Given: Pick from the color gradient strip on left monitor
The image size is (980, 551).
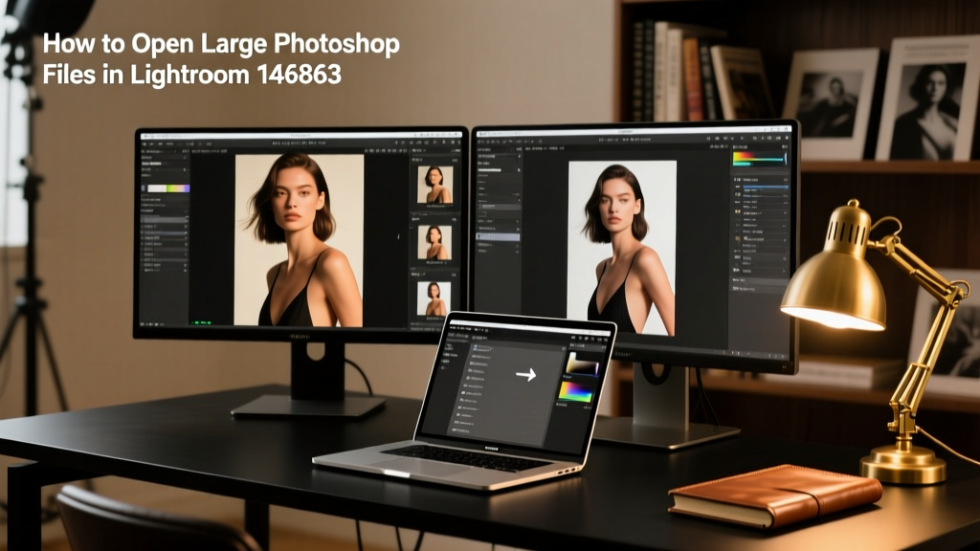Looking at the screenshot, I should tap(168, 188).
